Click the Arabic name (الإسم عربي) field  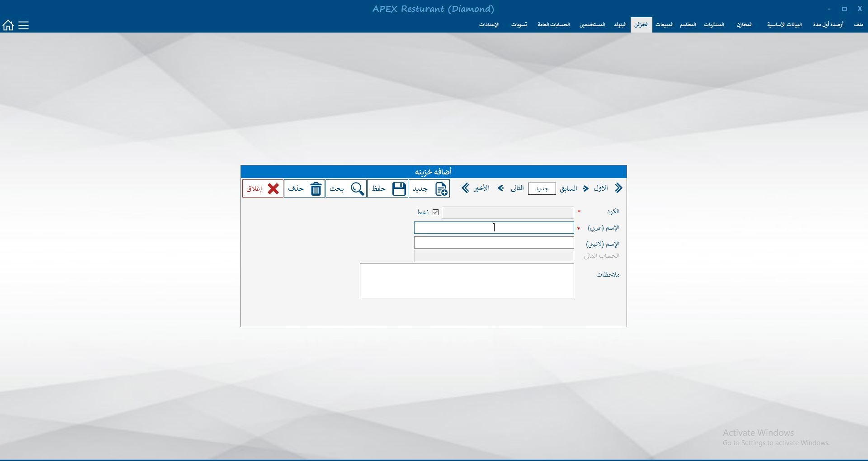(x=494, y=228)
